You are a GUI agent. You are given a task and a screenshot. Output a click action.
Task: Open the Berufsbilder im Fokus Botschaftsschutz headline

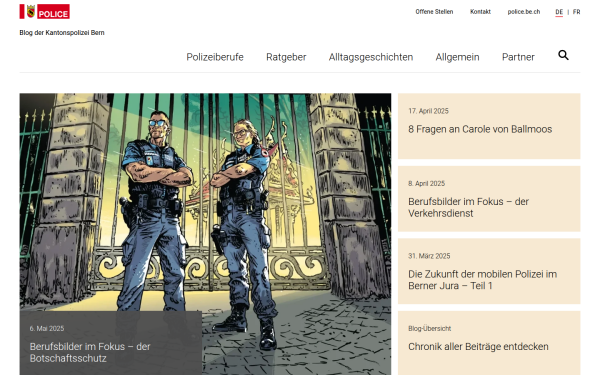[x=90, y=352]
